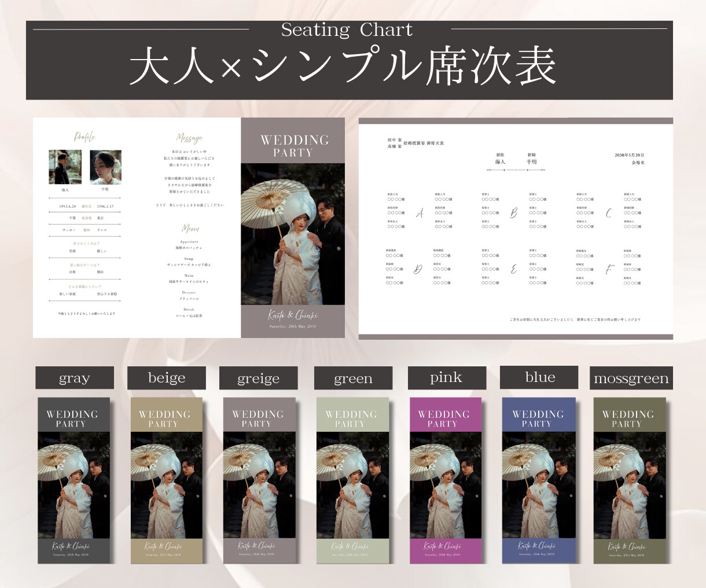Select the gray wedding card sample
Screen dimensions: 706x588
click(74, 480)
